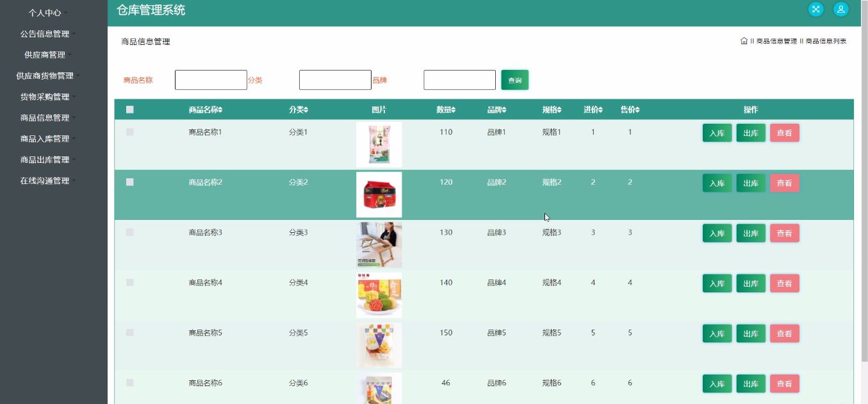Select the 规格4 cell
This screenshot has width=868, height=404.
click(x=552, y=282)
